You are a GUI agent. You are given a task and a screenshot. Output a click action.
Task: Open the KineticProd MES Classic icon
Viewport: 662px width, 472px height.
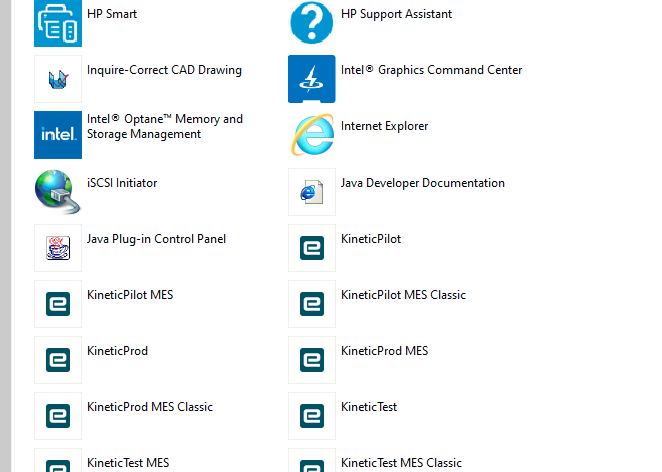click(58, 416)
